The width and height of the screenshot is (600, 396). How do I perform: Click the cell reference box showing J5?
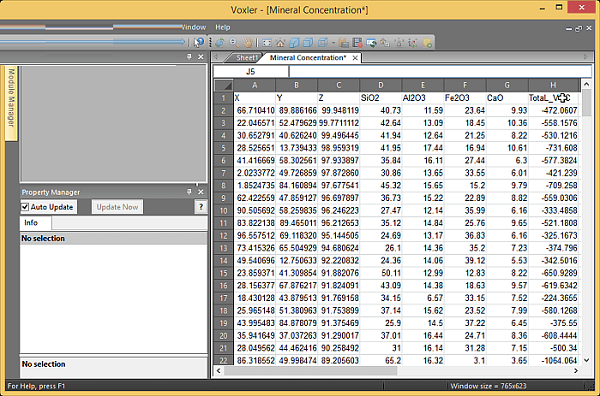coord(251,72)
